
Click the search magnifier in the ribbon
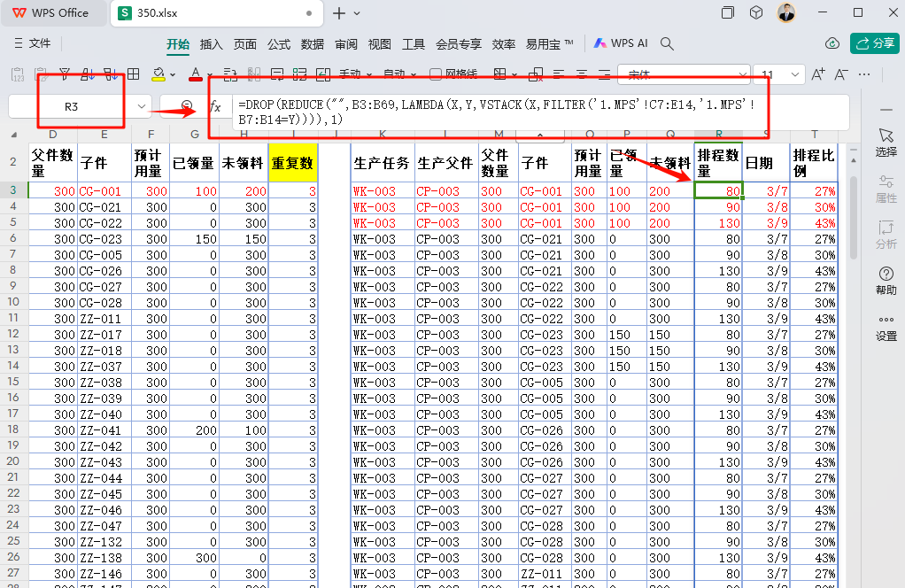(667, 43)
